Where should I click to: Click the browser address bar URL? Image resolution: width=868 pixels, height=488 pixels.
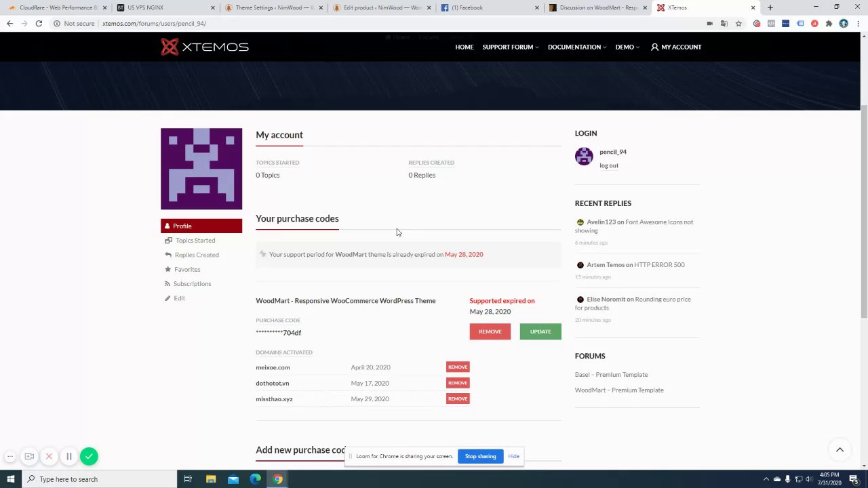155,23
